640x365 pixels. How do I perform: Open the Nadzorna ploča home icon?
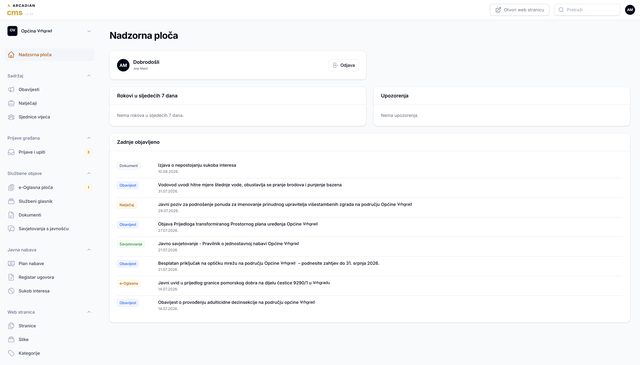11,55
